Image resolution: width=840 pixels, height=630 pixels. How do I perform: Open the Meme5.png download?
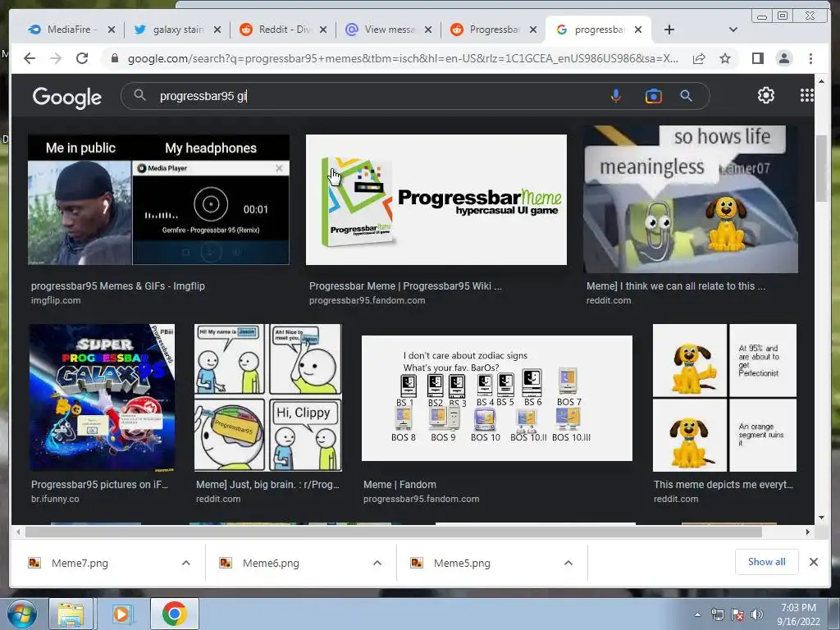pos(462,563)
